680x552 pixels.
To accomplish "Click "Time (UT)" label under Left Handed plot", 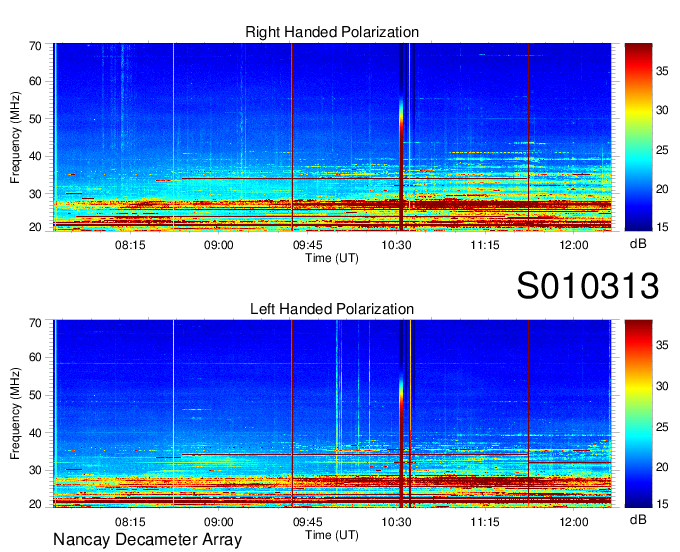I will click(332, 535).
